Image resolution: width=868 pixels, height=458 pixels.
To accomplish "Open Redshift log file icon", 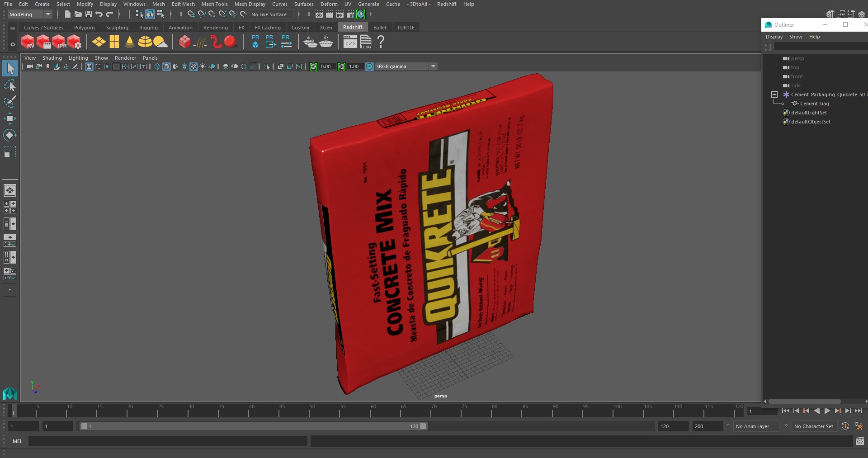I will pos(366,42).
